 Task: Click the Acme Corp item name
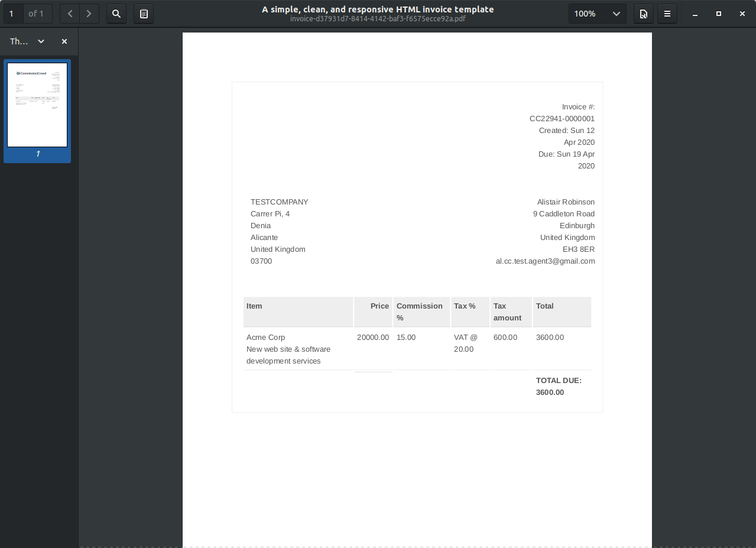(265, 337)
